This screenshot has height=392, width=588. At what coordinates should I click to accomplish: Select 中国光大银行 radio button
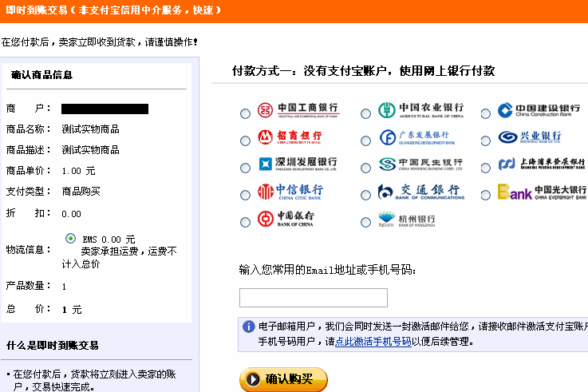pyautogui.click(x=486, y=195)
